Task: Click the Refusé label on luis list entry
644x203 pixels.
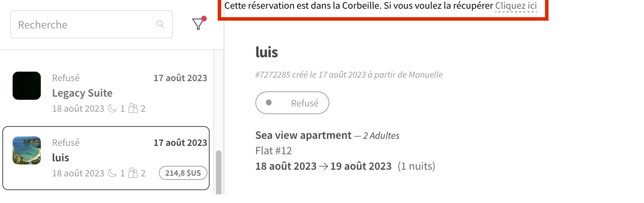Action: pos(66,143)
